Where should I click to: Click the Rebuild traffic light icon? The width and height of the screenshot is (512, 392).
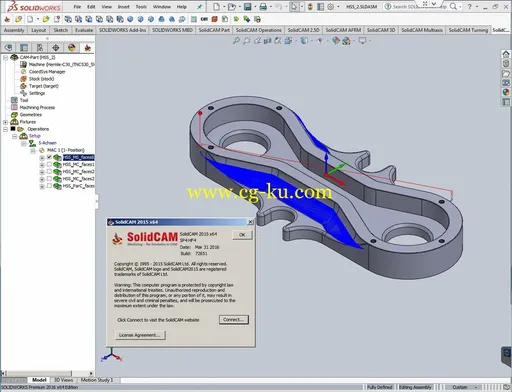[310, 7]
